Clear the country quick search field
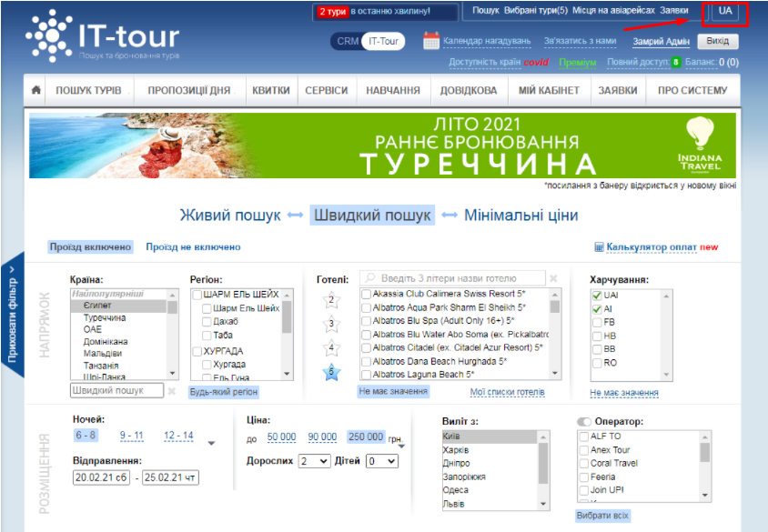Viewport: 768px width, 532px height. click(x=171, y=391)
